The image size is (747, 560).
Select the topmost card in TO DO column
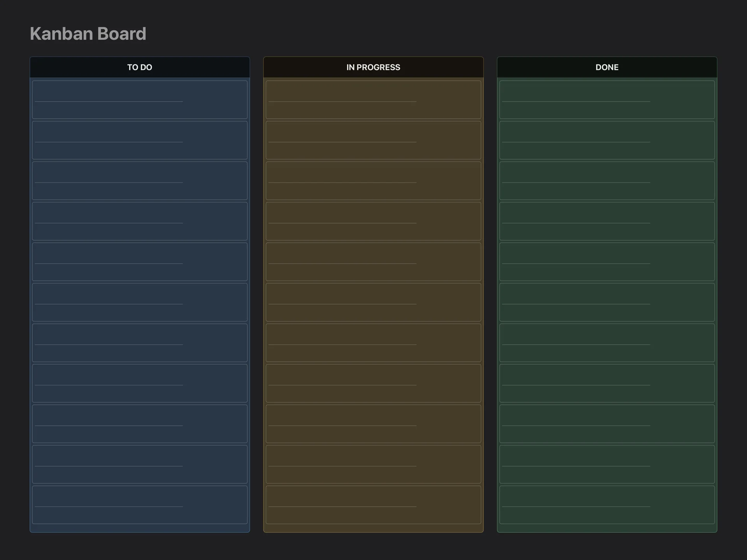[140, 100]
